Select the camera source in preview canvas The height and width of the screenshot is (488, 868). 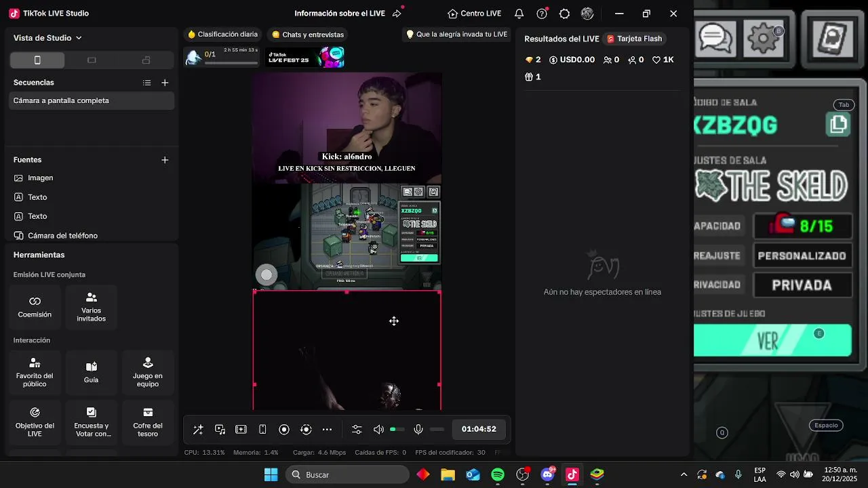click(347, 127)
